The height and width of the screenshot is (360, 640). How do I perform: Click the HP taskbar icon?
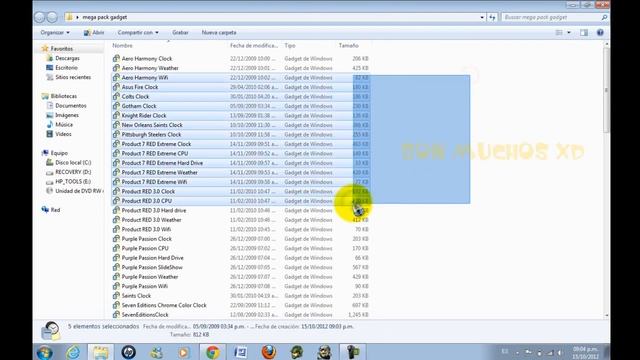tap(129, 352)
